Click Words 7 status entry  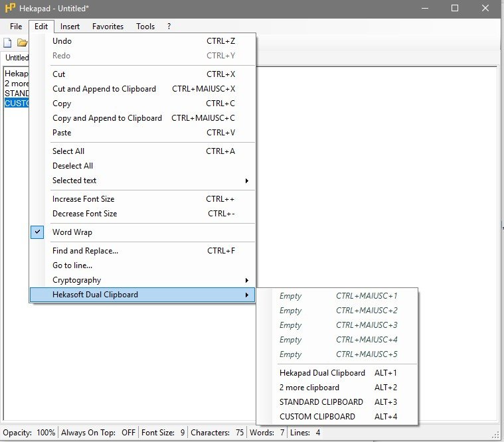(267, 432)
